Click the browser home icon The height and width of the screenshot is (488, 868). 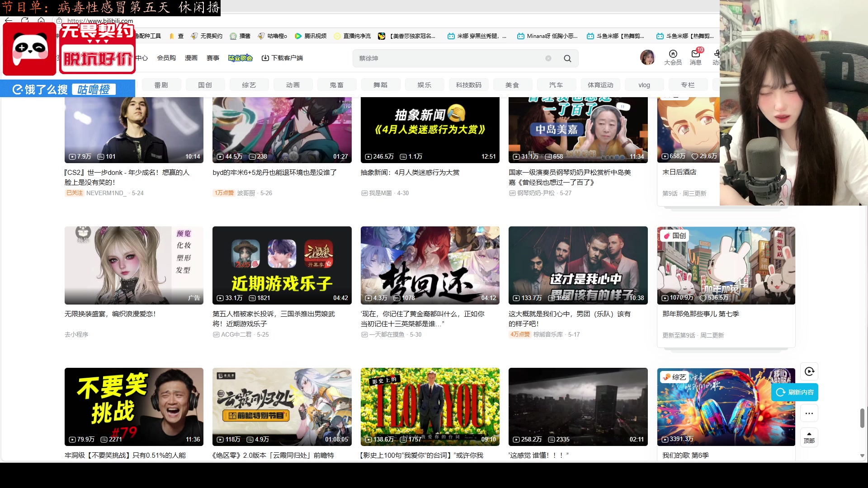[41, 21]
